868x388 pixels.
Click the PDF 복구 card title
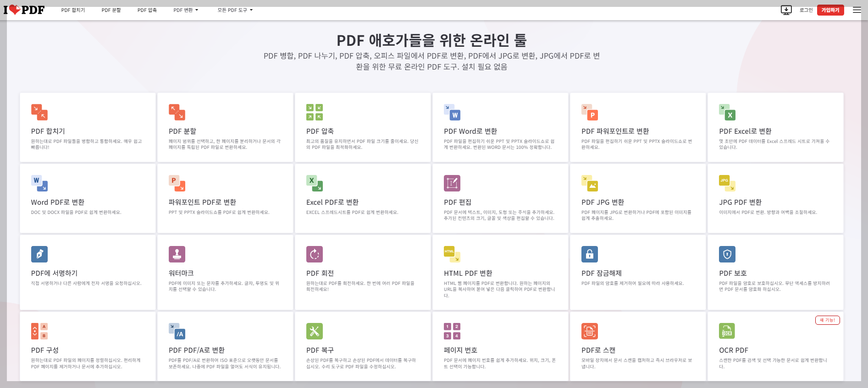coord(320,350)
